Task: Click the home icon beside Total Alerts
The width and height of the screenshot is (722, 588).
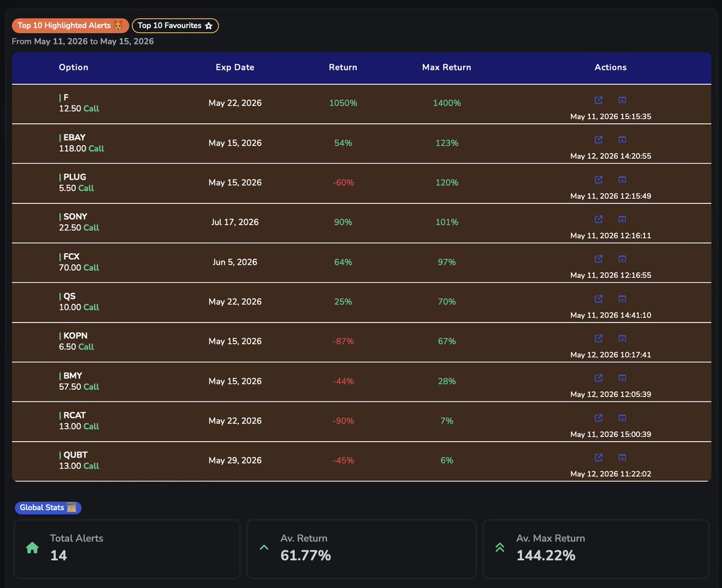Action: tap(32, 548)
